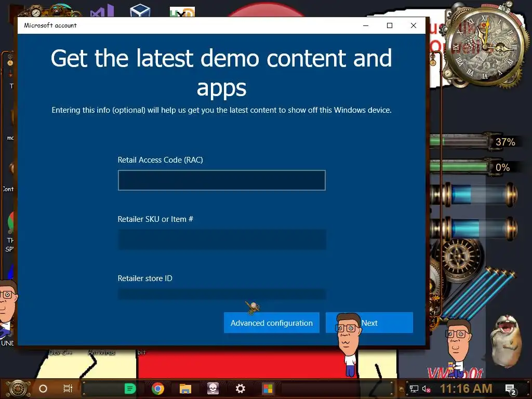Switch to the Microsoft Store taskbar icon

click(x=268, y=389)
